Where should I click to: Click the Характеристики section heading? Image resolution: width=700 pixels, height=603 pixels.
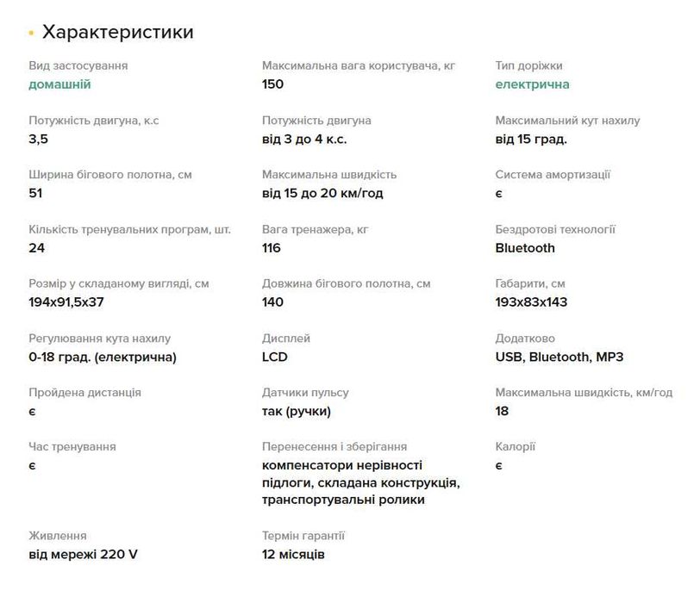(118, 32)
